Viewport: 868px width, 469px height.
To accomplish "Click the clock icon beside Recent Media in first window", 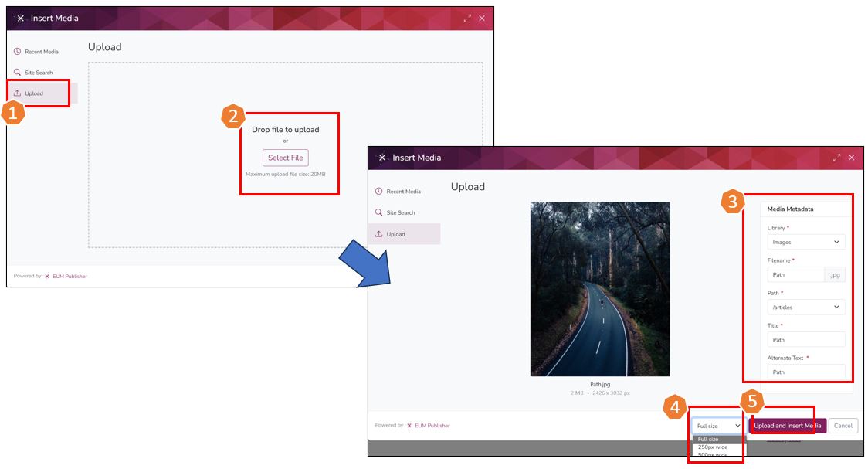I will pyautogui.click(x=17, y=51).
